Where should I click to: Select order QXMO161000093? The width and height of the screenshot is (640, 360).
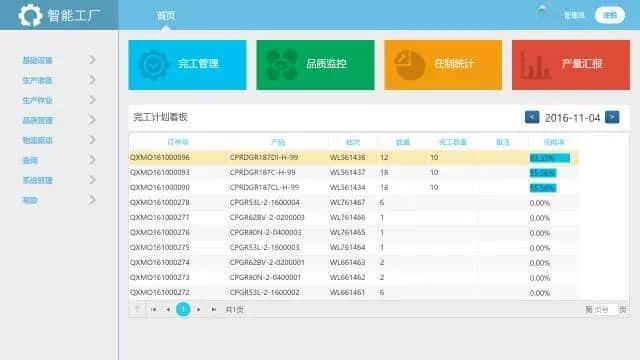[160, 172]
